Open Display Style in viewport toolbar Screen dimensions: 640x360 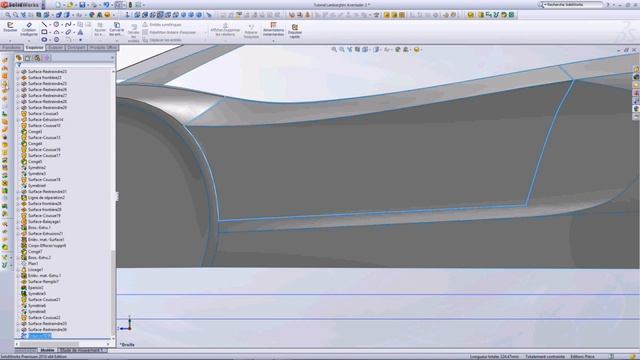pos(376,49)
